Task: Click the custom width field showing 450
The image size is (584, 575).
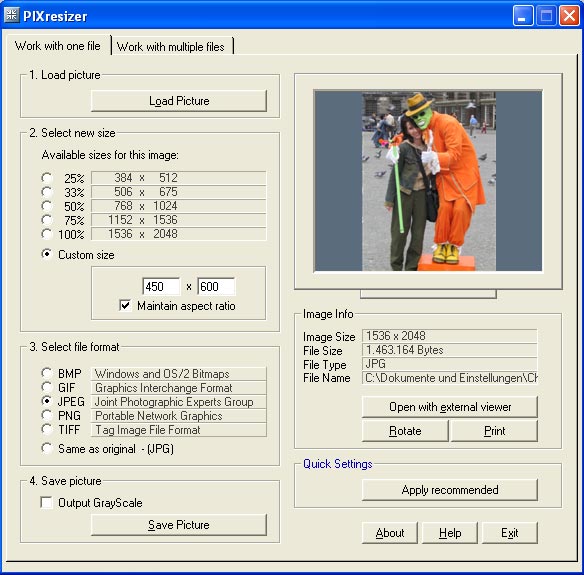Action: (x=161, y=286)
